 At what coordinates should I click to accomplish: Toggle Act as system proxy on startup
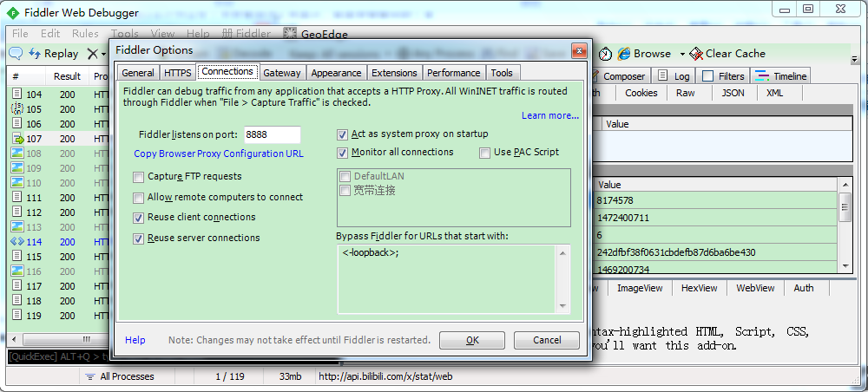coord(343,134)
